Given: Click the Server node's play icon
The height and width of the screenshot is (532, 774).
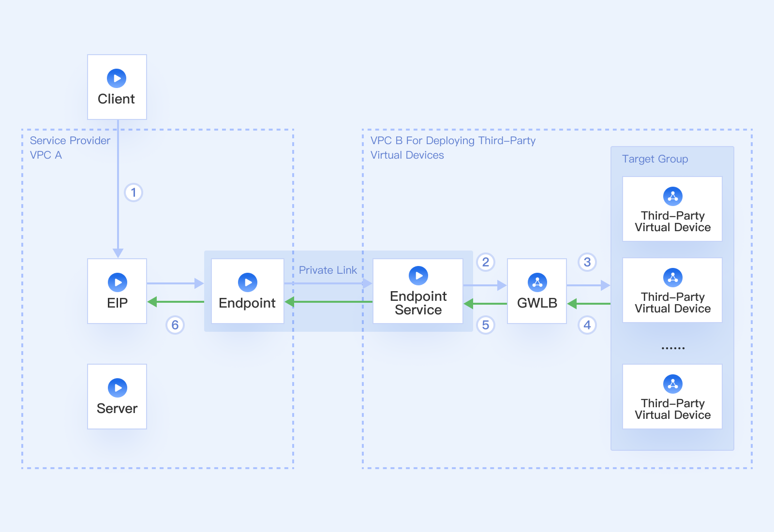Looking at the screenshot, I should 118,388.
